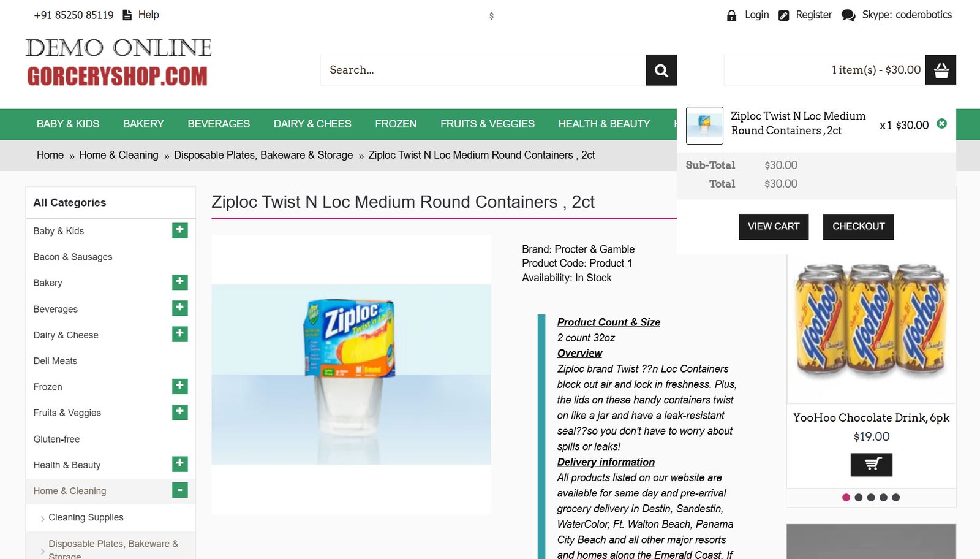Expand the Dairy & Cheese category
The image size is (980, 559).
click(x=179, y=334)
